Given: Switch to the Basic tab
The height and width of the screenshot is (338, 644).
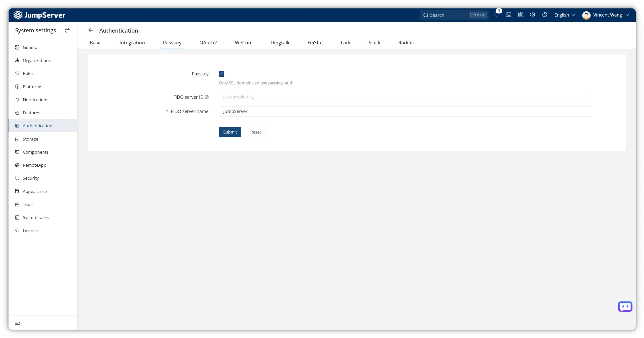Looking at the screenshot, I should click(96, 43).
